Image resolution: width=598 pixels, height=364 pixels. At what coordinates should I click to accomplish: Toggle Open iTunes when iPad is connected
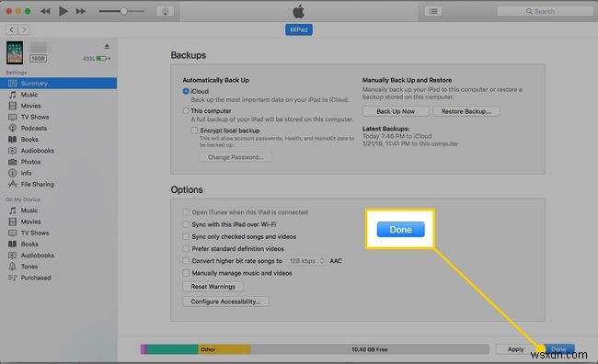click(186, 212)
